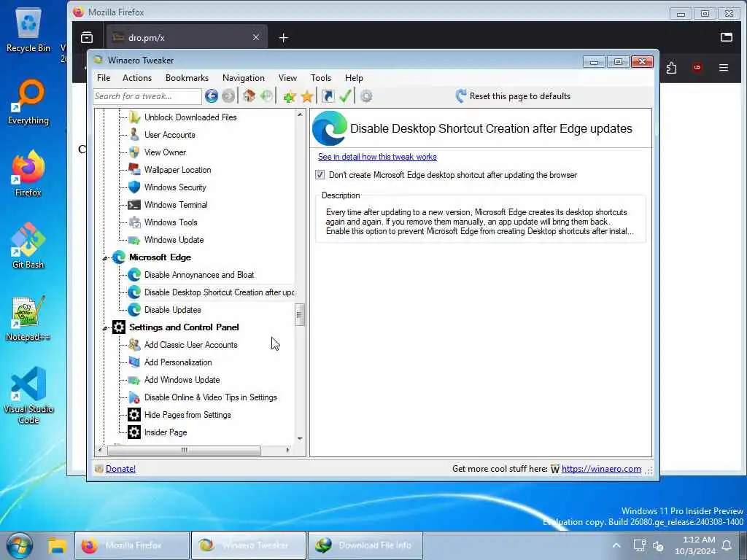Click Reset this page to defaults
Viewport: 747px width, 560px height.
(513, 96)
